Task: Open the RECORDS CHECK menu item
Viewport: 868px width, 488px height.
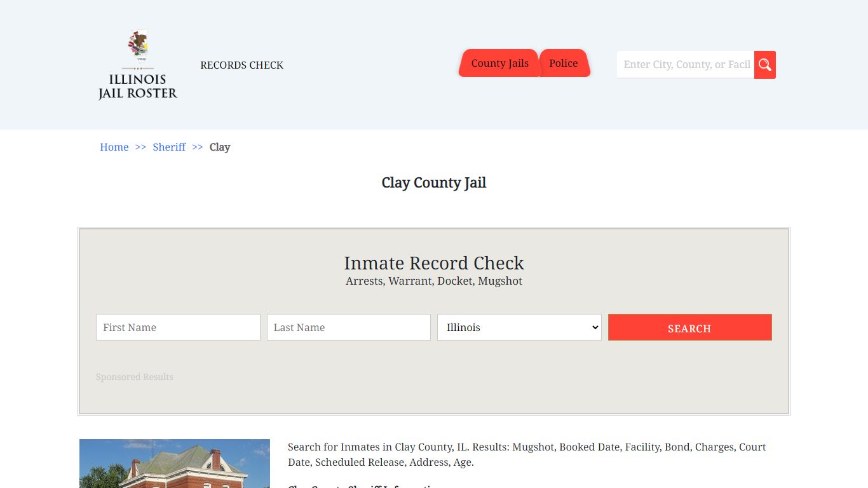Action: (241, 65)
